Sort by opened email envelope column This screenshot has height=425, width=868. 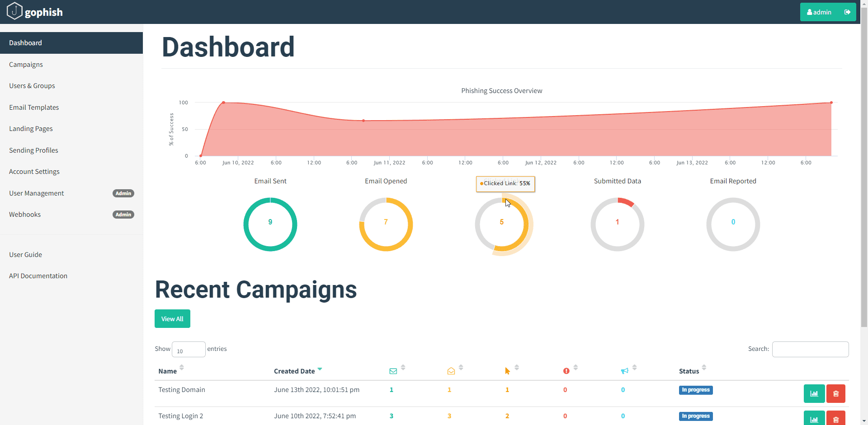(x=451, y=371)
